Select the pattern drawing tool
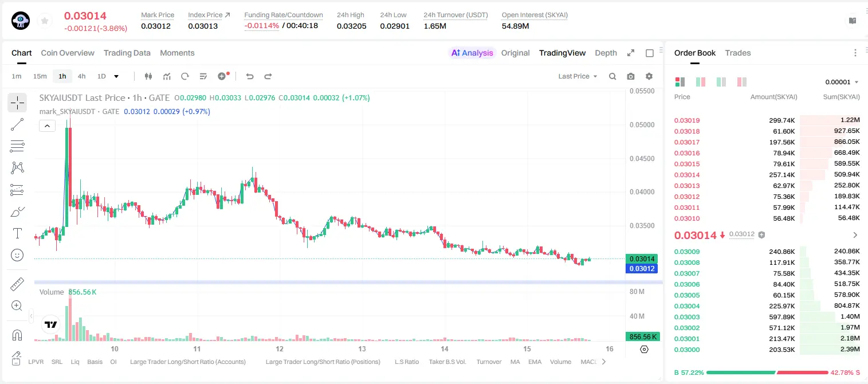 17,168
